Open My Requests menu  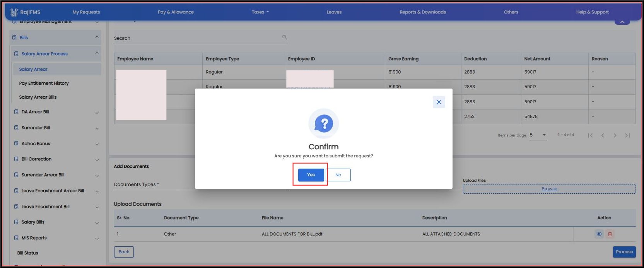click(86, 12)
